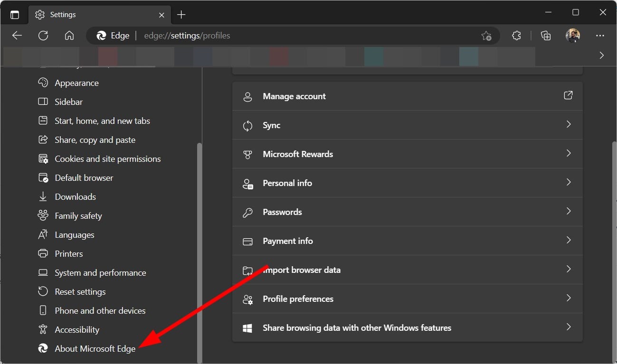Go to the home page icon
Viewport: 617px width, 364px height.
point(69,36)
